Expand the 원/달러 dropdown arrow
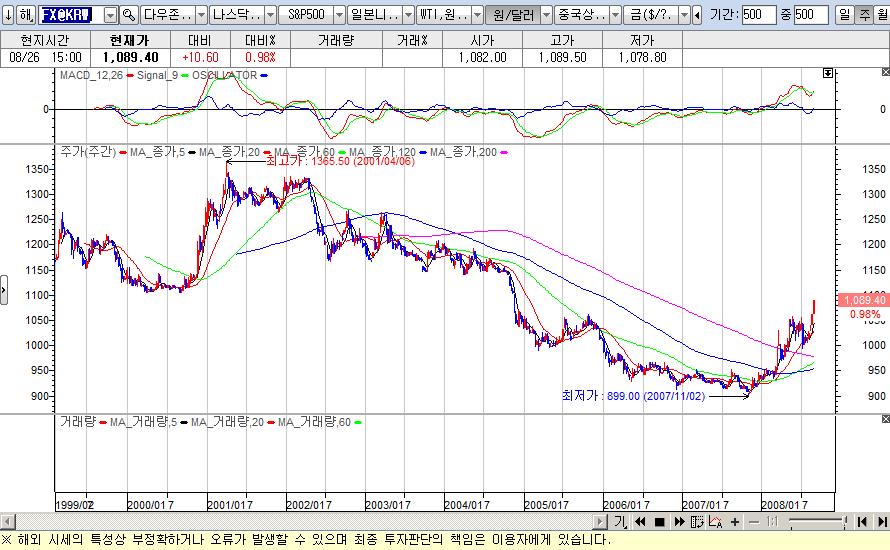Viewport: 890px width, 550px height. (x=544, y=15)
